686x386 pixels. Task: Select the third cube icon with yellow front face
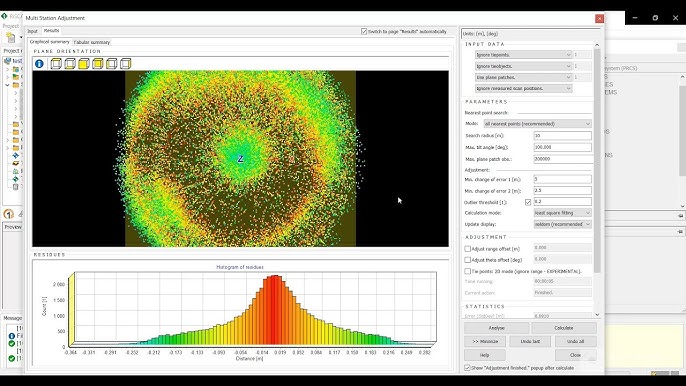84,64
